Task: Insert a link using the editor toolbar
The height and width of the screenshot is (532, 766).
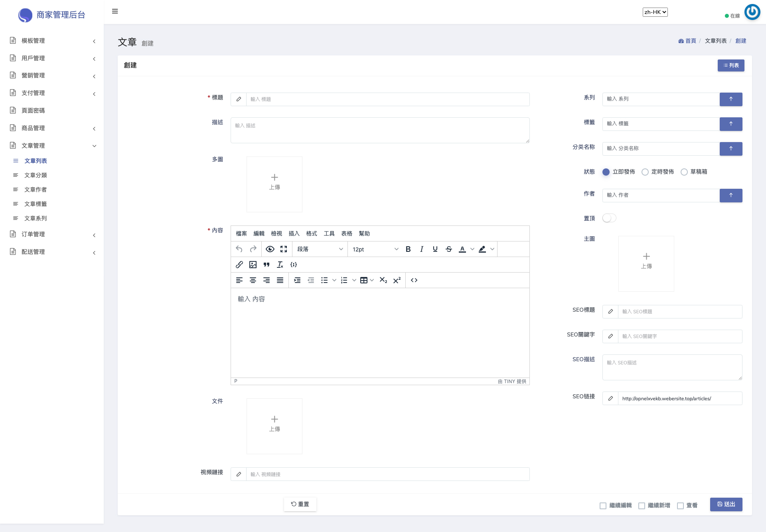Action: click(239, 264)
